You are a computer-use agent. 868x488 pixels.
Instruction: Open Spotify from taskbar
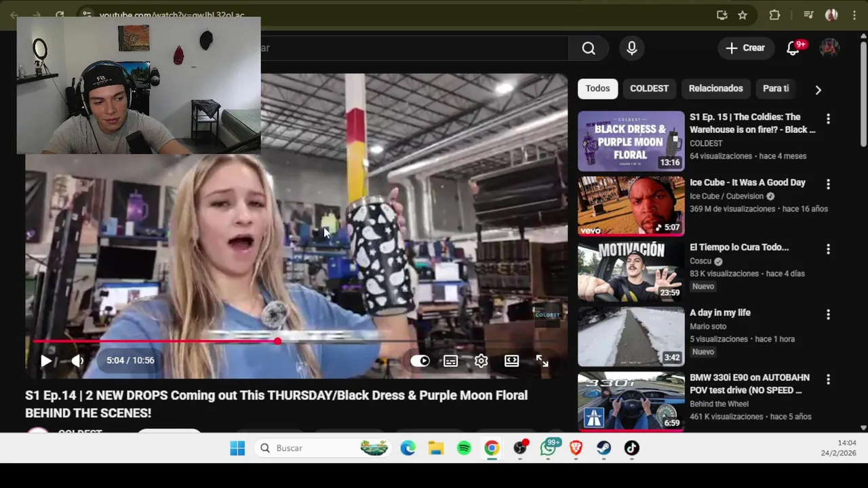pyautogui.click(x=464, y=448)
